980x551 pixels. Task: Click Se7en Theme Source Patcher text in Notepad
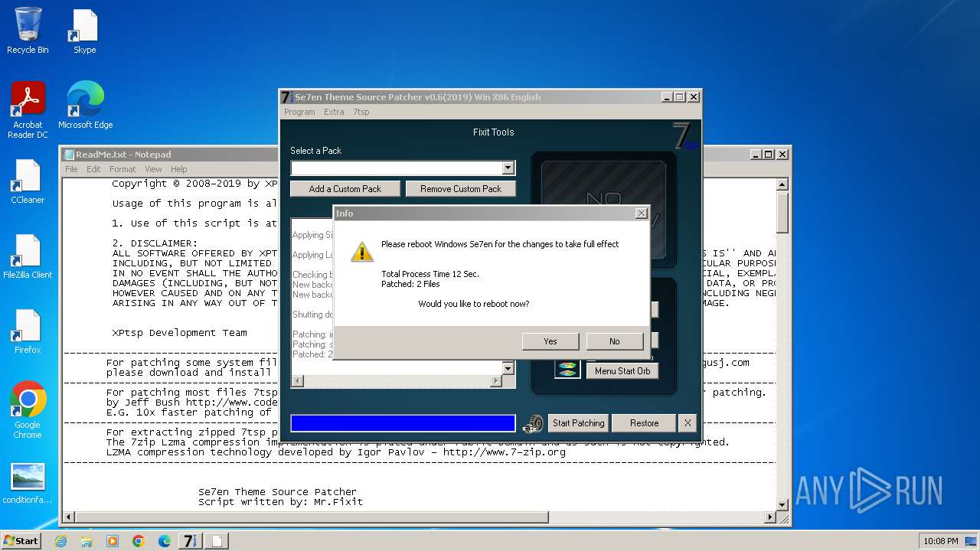click(277, 492)
